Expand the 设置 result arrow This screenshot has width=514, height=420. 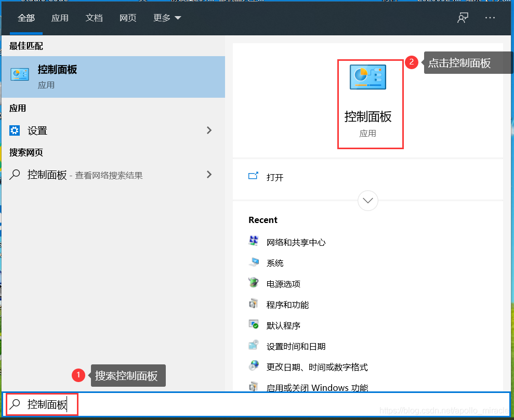pyautogui.click(x=209, y=130)
